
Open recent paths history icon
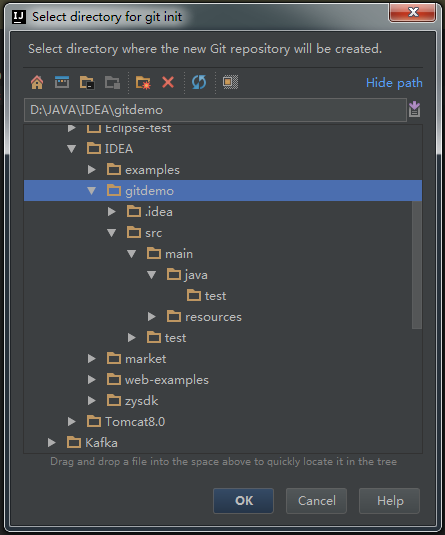coord(414,109)
